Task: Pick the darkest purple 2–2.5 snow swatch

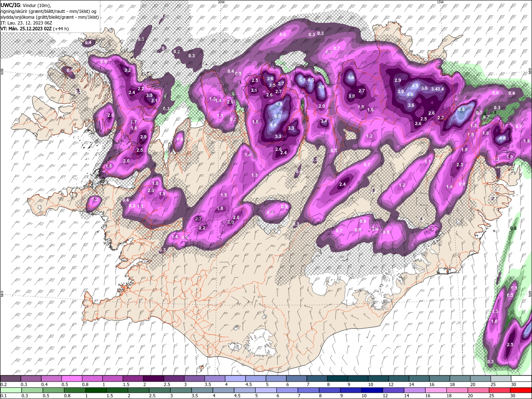Action: 153,378
